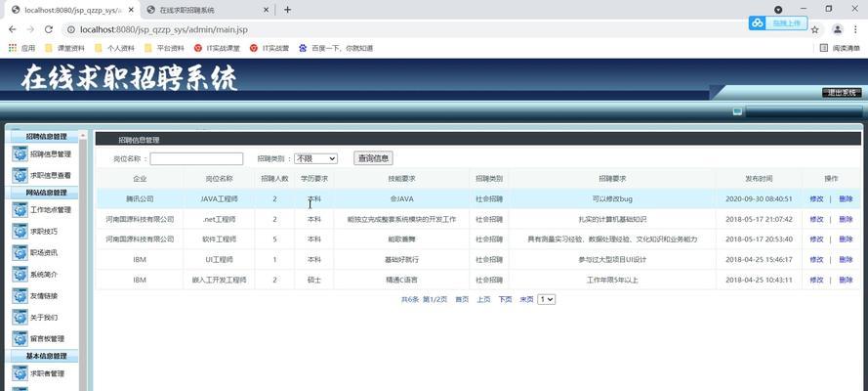The image size is (868, 391).
Task: Open the 阅读清单 reading list
Action: coord(840,48)
